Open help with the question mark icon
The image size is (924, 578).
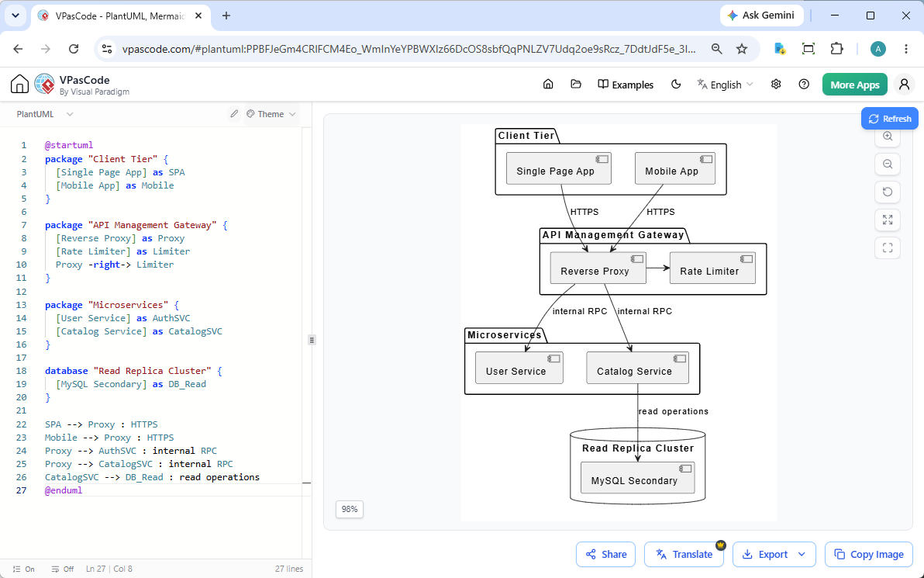(x=804, y=85)
